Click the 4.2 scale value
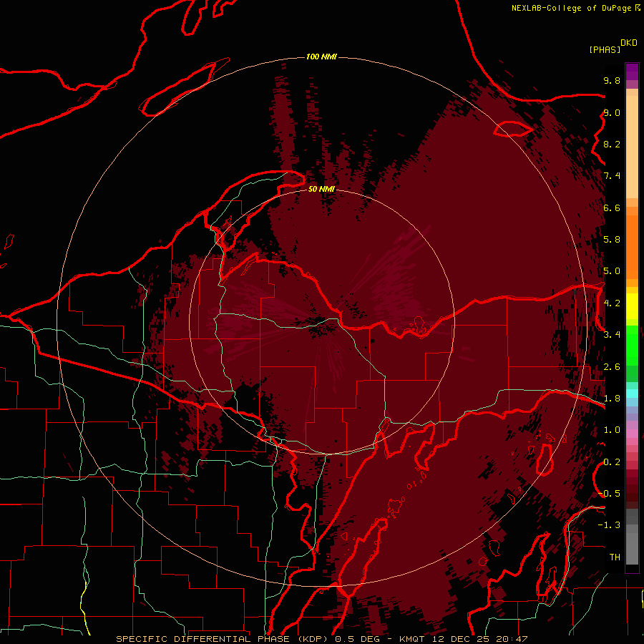 (x=612, y=303)
